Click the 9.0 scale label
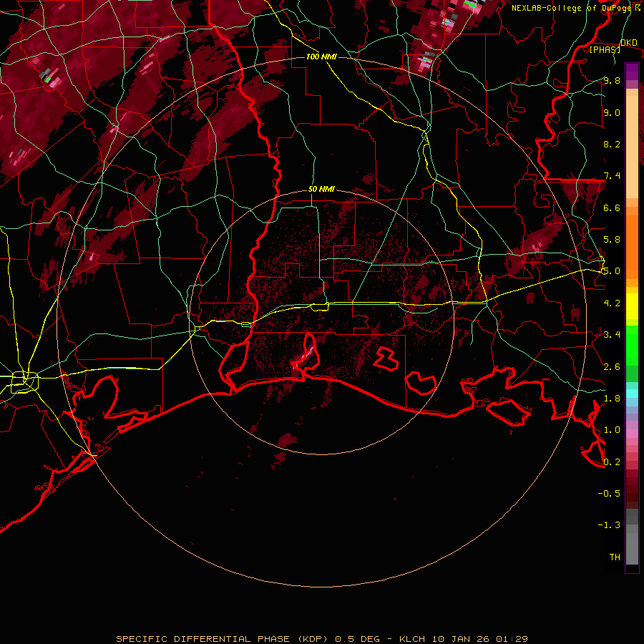The width and height of the screenshot is (644, 644). pos(612,112)
